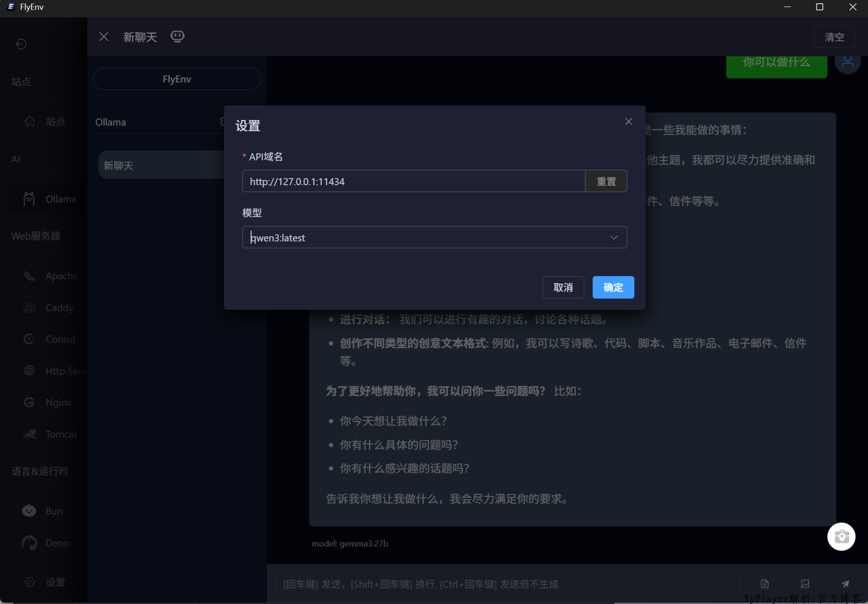The image size is (868, 604).
Task: Close the 新聊天 panel with X icon
Action: (104, 37)
